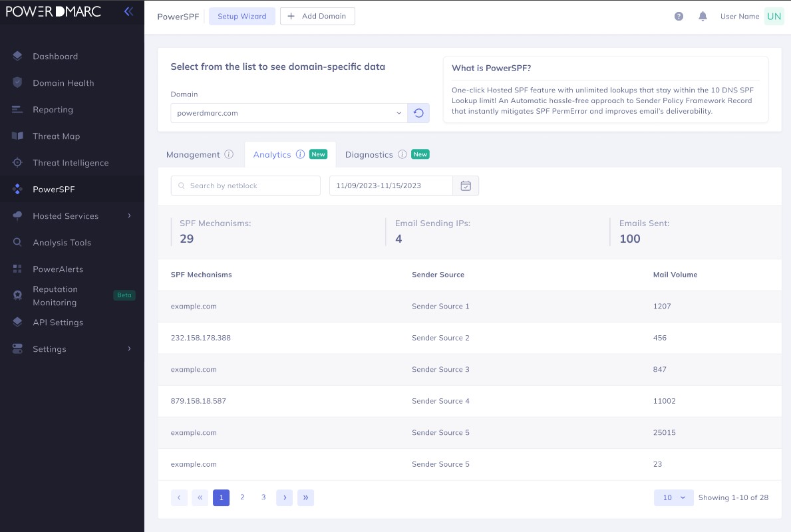Screen dimensions: 791x532
Task: Click the Sender Source 1 cell
Action: click(440, 306)
